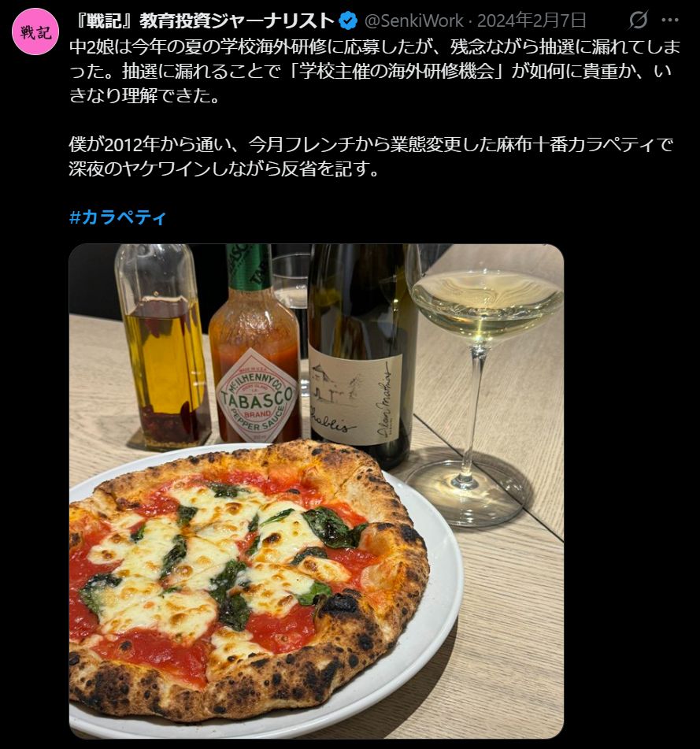This screenshot has width=700, height=749.
Task: Click the Grok explain-post icon
Action: pyautogui.click(x=639, y=20)
